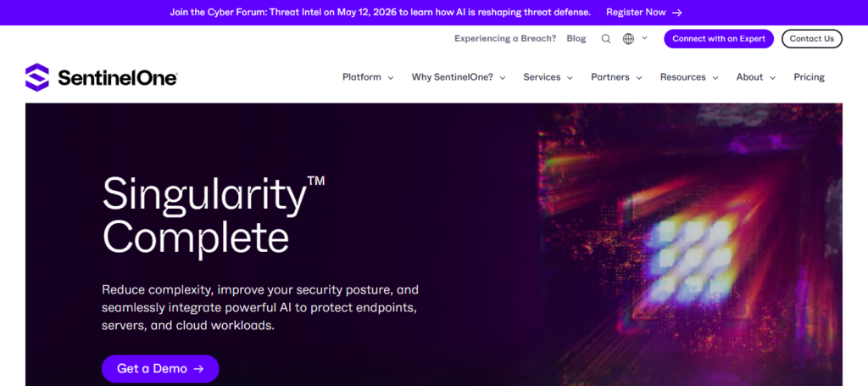Image resolution: width=868 pixels, height=386 pixels.
Task: Expand the Services dropdown menu
Action: click(548, 77)
